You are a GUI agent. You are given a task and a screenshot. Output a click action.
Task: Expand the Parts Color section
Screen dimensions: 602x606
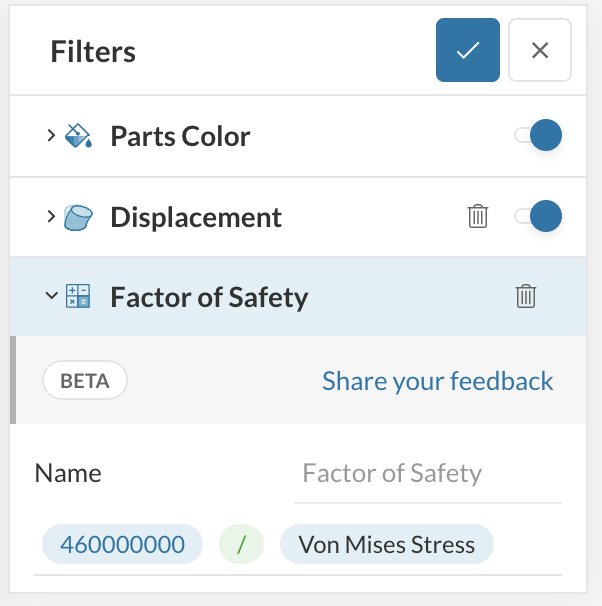[x=51, y=135]
